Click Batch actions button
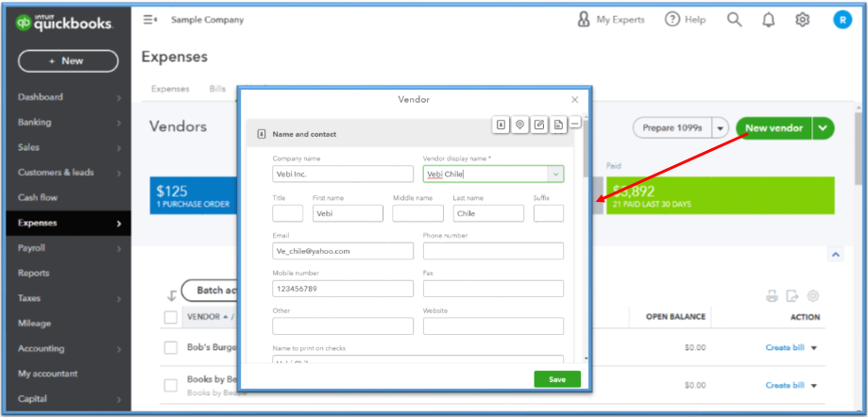The image size is (868, 417). tap(210, 291)
